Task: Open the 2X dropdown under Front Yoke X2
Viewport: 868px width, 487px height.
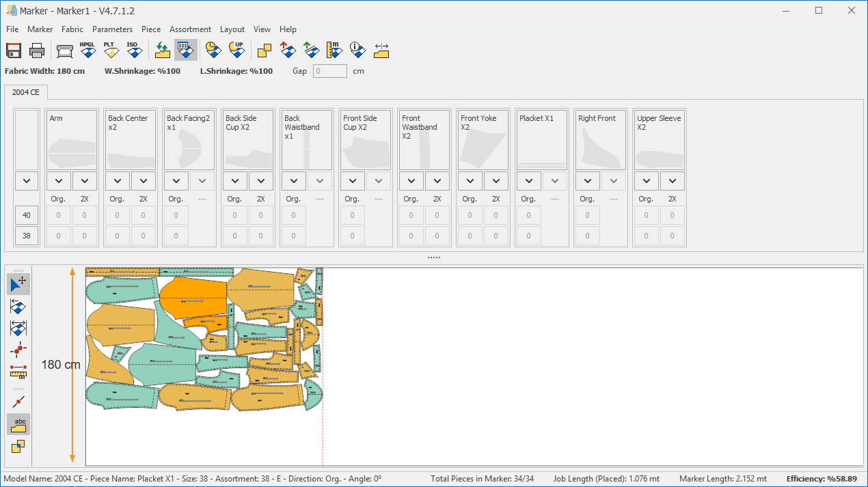Action: point(496,181)
